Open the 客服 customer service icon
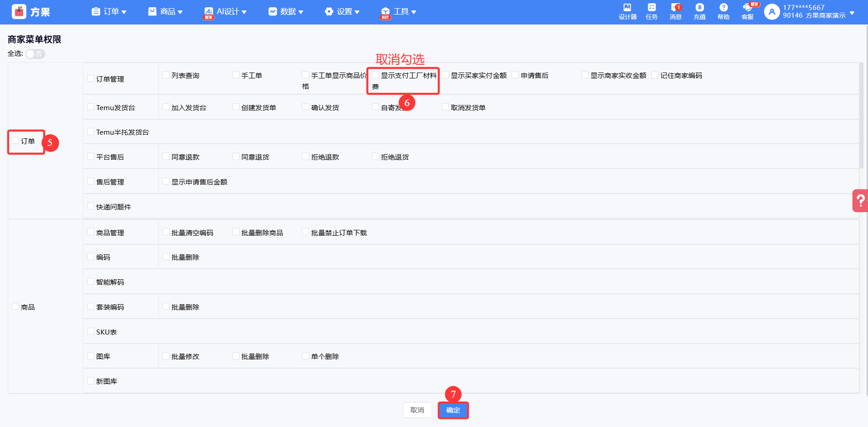 (x=747, y=7)
